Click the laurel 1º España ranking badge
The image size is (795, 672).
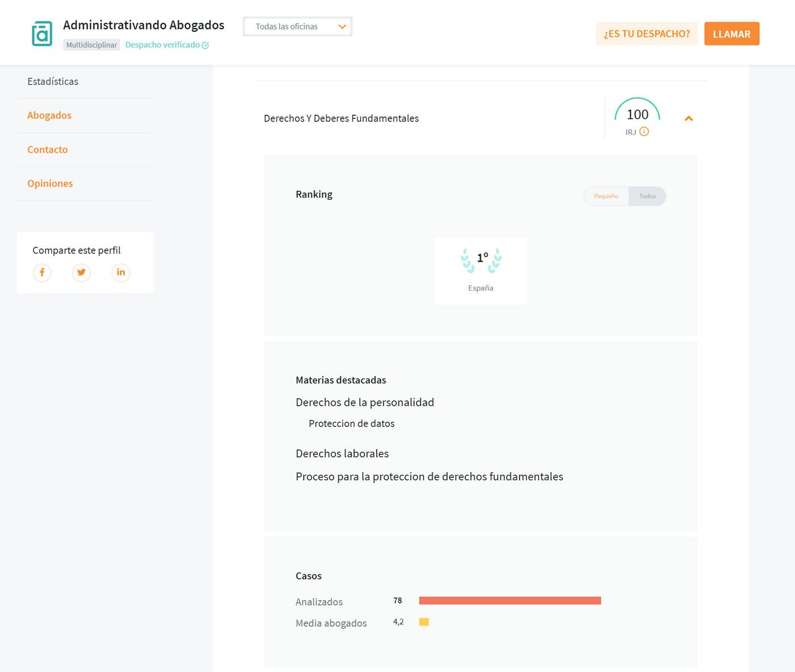coord(481,270)
